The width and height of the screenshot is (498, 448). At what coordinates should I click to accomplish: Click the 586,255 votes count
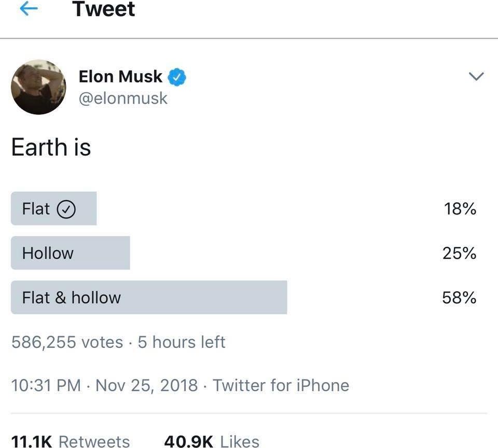67,342
